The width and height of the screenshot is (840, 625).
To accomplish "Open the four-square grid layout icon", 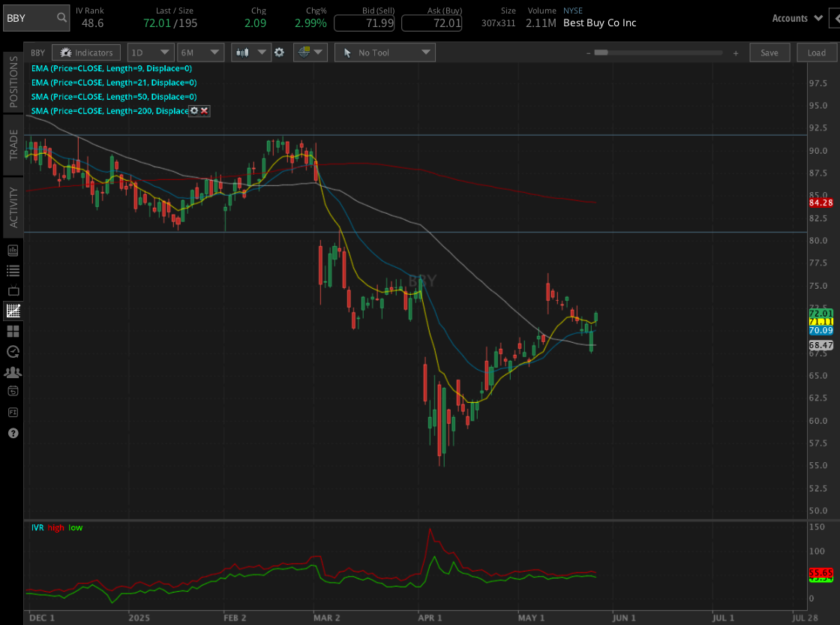I will coord(13,331).
